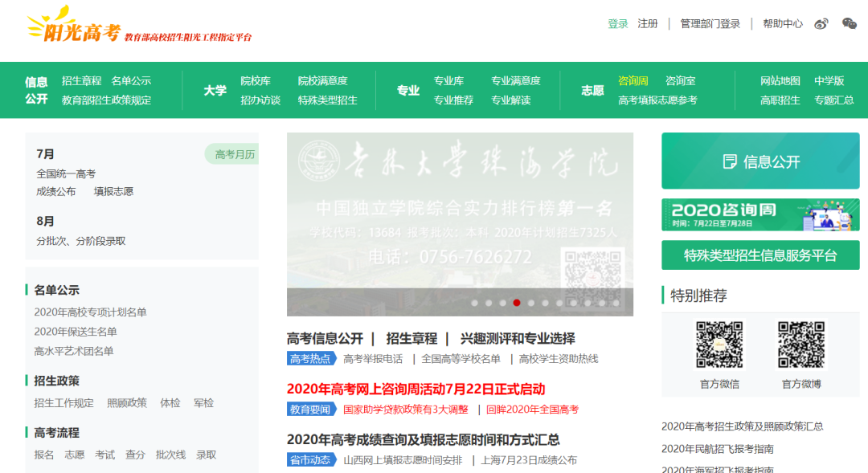The height and width of the screenshot is (473, 868).
Task: Click the 官方微博 QR code
Action: (x=801, y=345)
